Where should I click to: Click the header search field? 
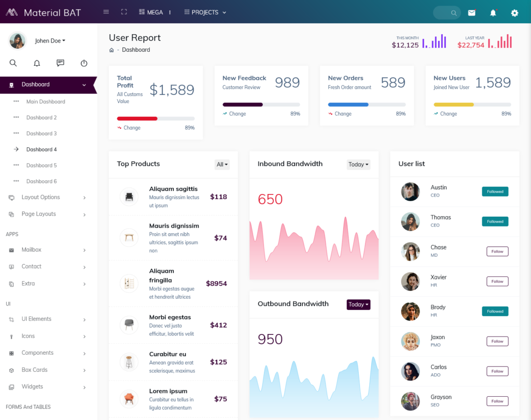coord(446,13)
